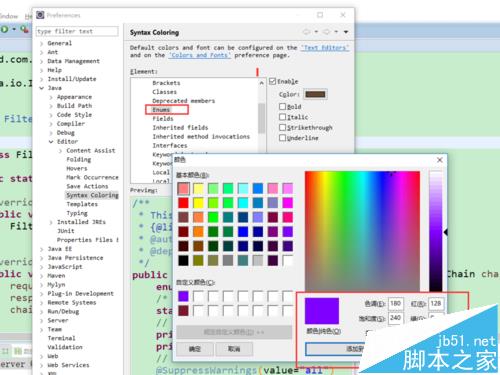This screenshot has width=500, height=375.
Task: Click the saturation value field showing 240
Action: pyautogui.click(x=396, y=318)
